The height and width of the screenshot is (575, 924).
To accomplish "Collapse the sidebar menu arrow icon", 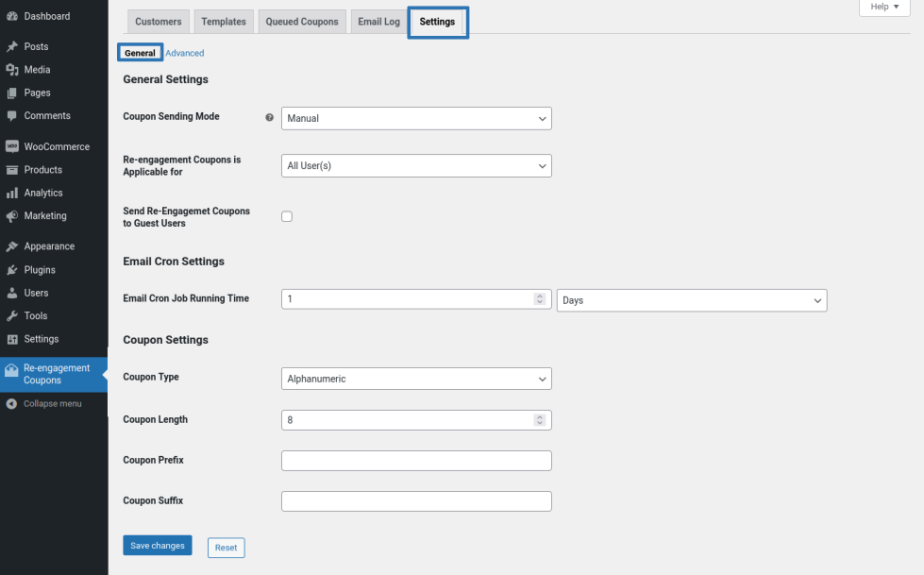I will (x=11, y=404).
